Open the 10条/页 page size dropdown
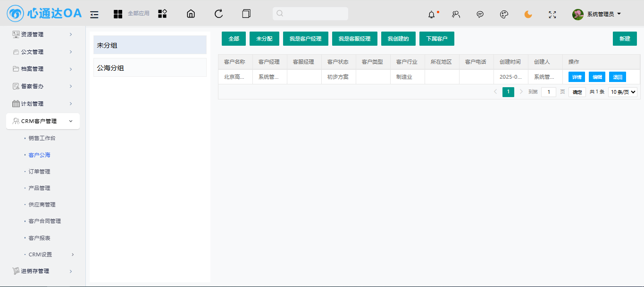The width and height of the screenshot is (644, 287). click(623, 92)
